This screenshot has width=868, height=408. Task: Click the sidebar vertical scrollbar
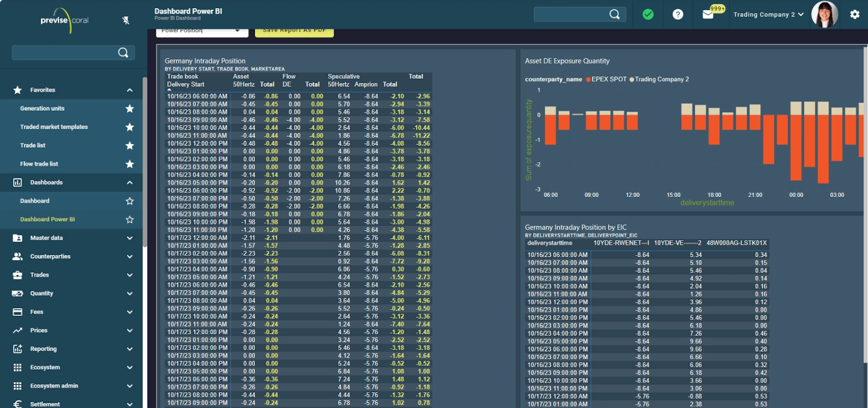pos(145,163)
